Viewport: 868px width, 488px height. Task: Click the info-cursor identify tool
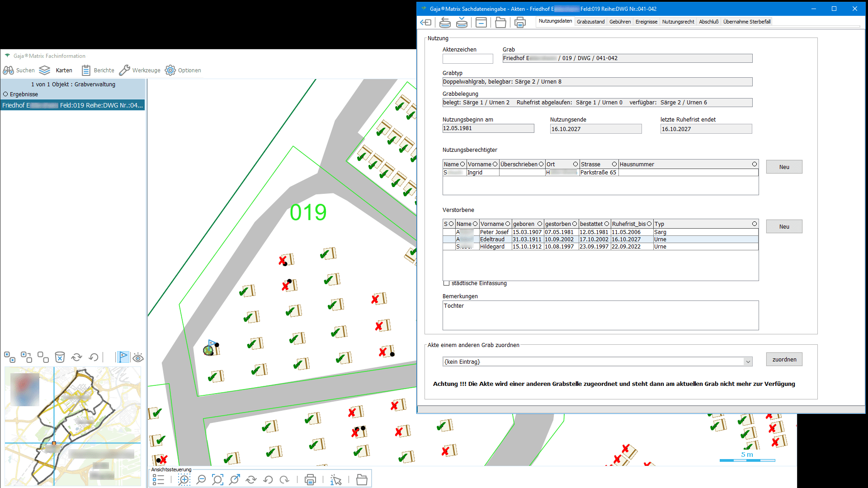336,480
